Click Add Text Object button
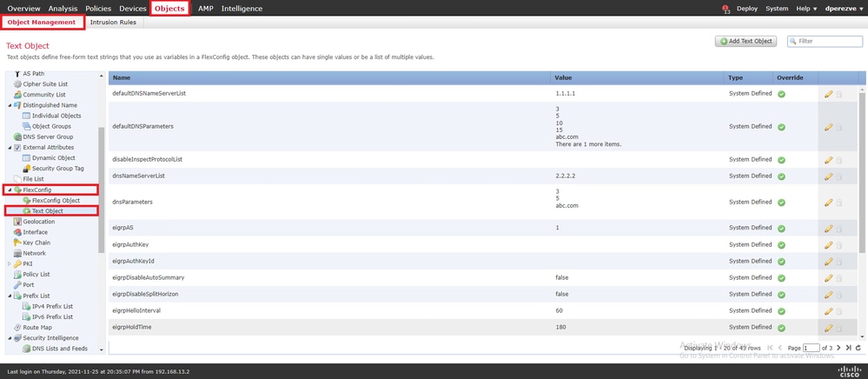The height and width of the screenshot is (379, 868). (746, 42)
